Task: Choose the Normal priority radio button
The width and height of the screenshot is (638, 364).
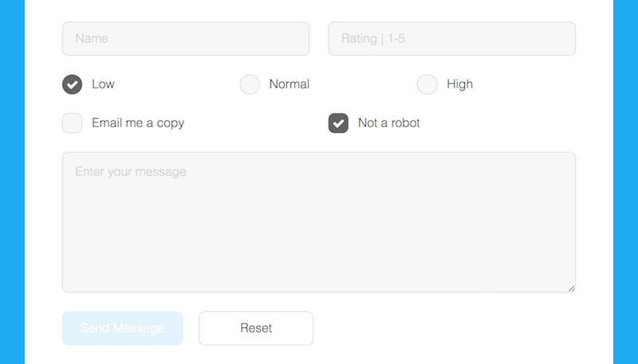Action: [250, 84]
